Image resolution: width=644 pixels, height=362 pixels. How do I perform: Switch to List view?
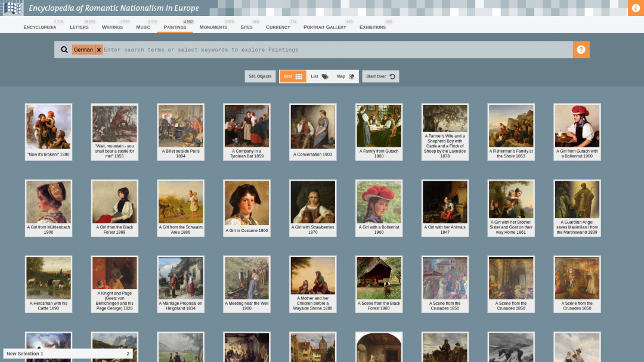coord(319,76)
